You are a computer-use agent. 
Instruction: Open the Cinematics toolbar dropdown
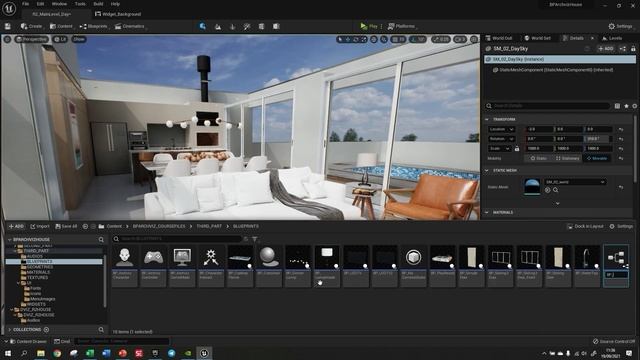[130, 26]
